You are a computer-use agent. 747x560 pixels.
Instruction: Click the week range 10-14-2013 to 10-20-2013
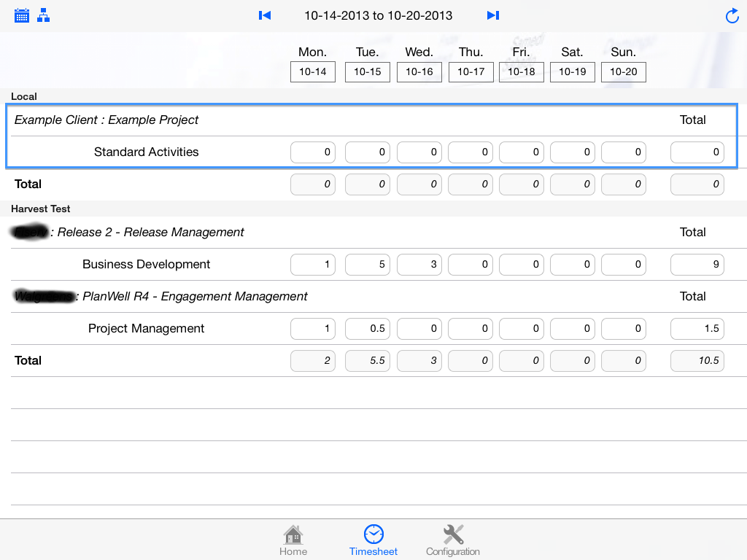point(379,16)
